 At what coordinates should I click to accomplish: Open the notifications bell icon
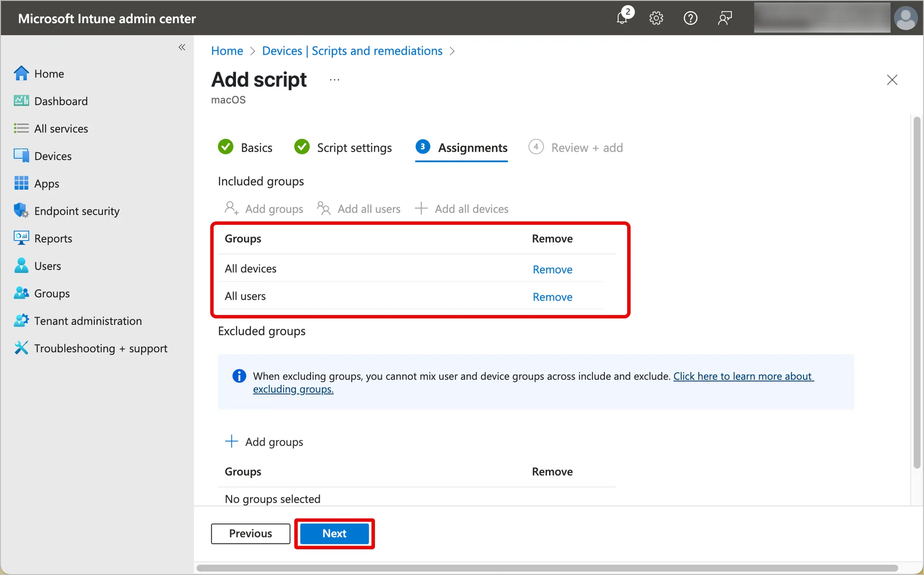coord(622,18)
